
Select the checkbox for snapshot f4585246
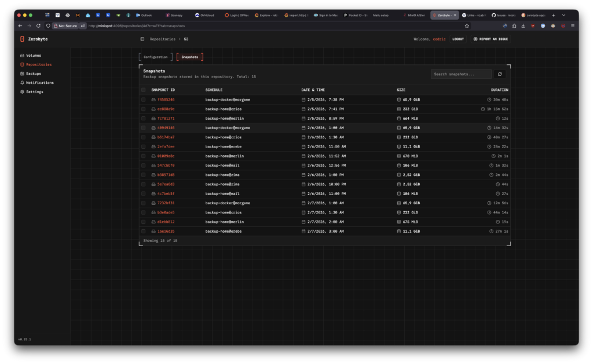(x=144, y=100)
